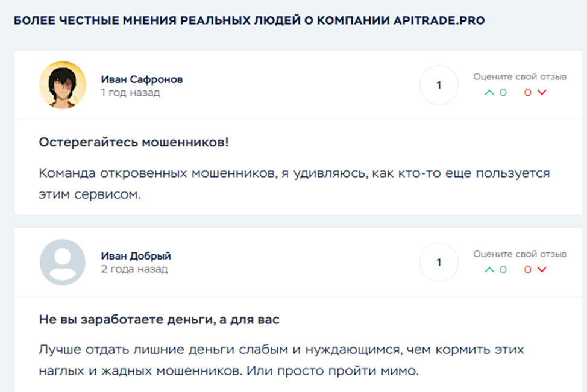This screenshot has width=587, height=392.
Task: Upvote Иван Добрый's review with green arrow
Action: click(x=489, y=269)
